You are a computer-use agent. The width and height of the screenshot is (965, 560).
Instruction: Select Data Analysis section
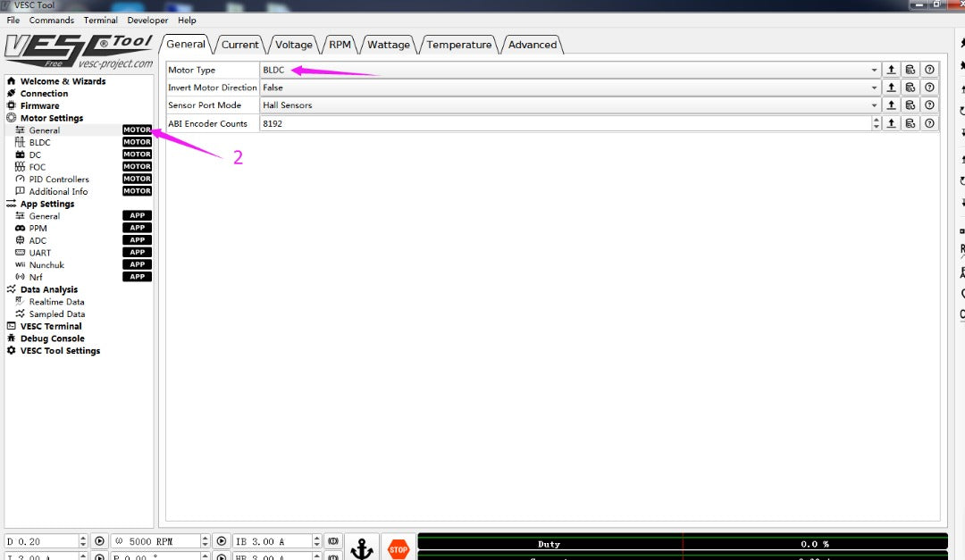pyautogui.click(x=48, y=289)
